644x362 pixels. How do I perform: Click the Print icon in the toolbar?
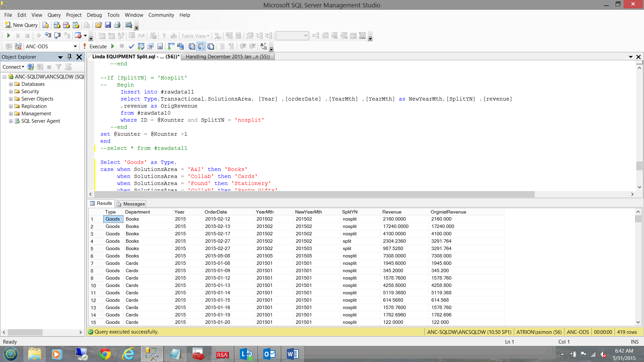(117, 25)
